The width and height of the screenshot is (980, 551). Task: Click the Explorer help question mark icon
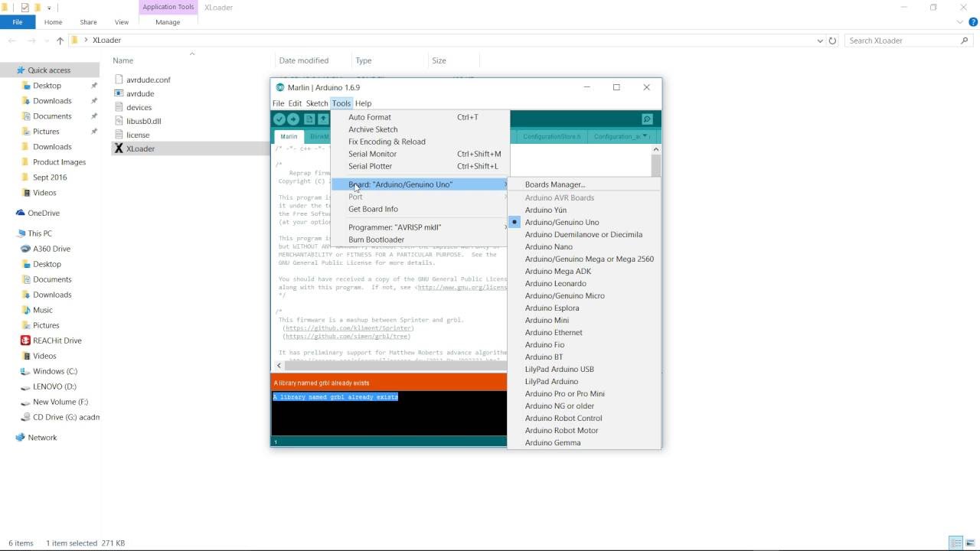coord(972,22)
